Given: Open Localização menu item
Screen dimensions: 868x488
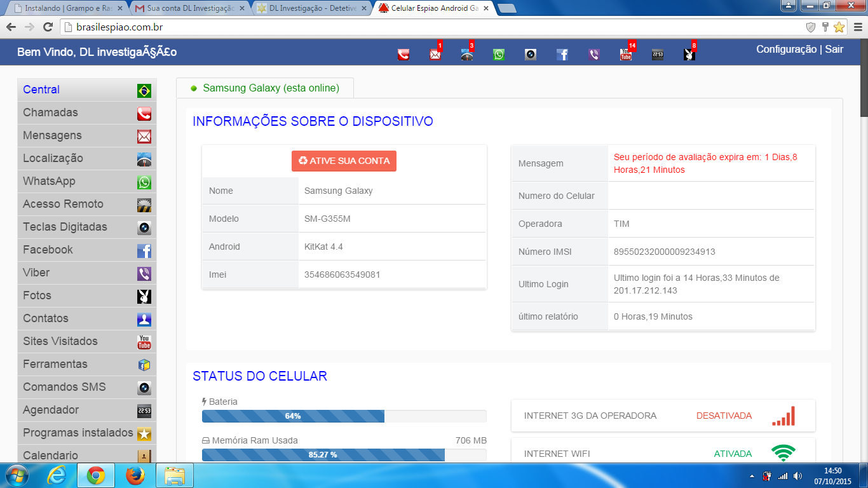Looking at the screenshot, I should tap(86, 158).
